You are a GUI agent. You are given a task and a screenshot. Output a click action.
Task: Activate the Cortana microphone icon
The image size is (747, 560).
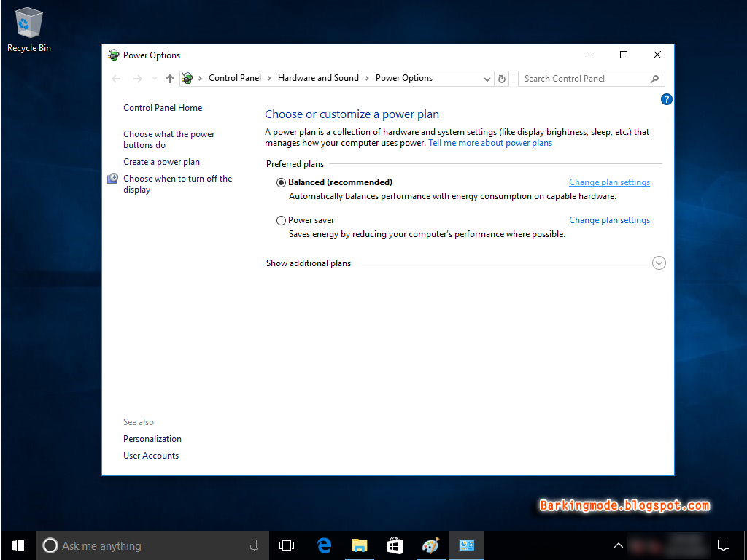(255, 545)
